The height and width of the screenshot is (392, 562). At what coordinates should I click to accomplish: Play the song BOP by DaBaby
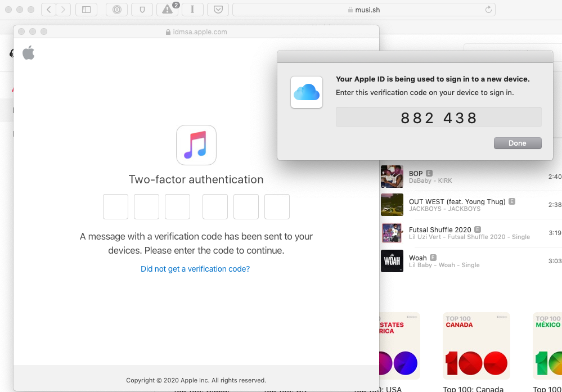pos(416,173)
